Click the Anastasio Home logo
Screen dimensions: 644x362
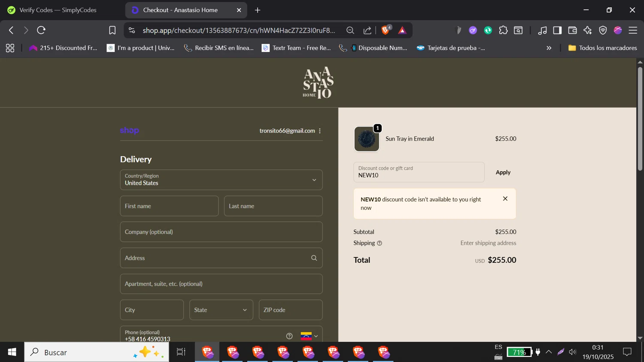coord(318,83)
